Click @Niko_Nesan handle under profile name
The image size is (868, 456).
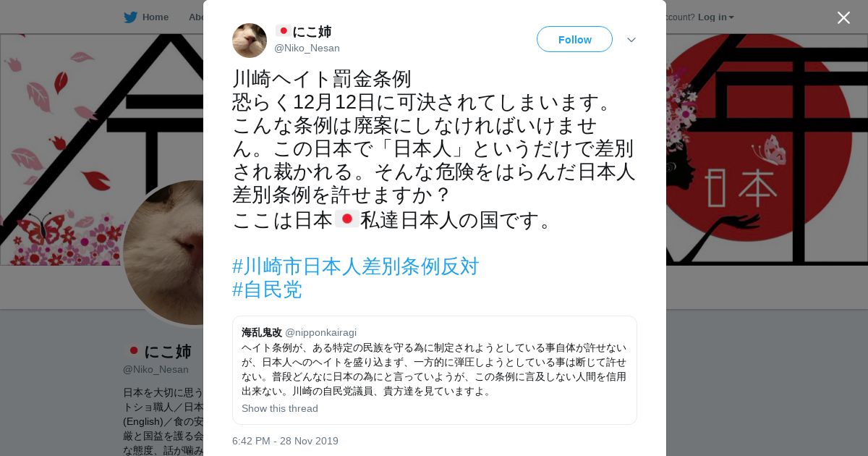point(156,369)
